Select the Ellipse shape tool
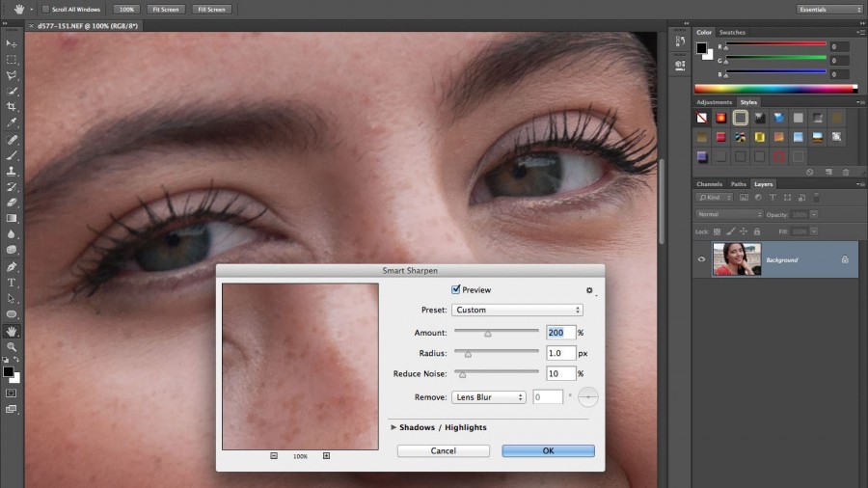 pyautogui.click(x=11, y=314)
